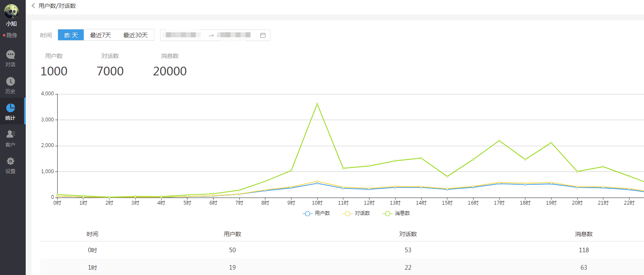Click the 消息数 table column header
644x275 pixels.
(x=584, y=234)
